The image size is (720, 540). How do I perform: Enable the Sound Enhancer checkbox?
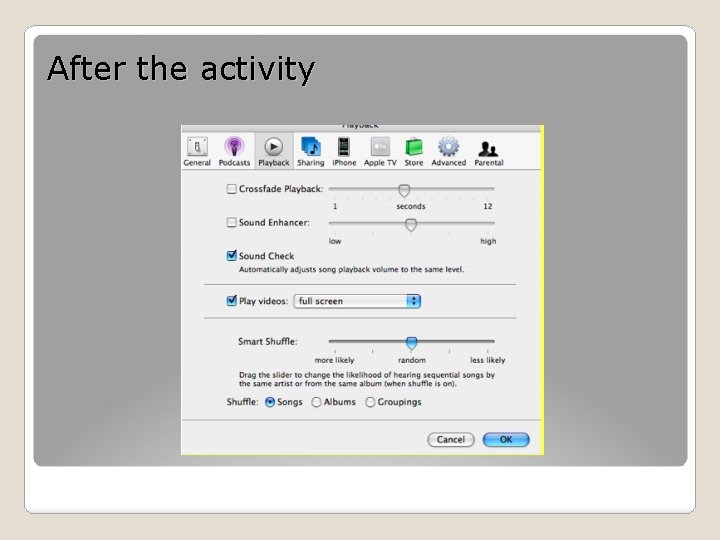click(x=232, y=223)
